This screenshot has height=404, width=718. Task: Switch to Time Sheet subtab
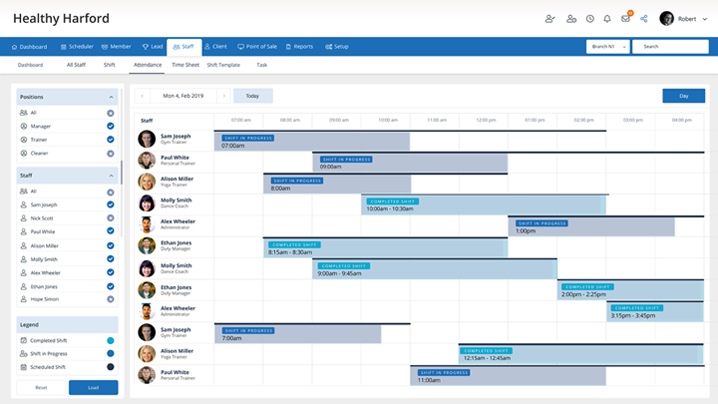click(x=185, y=65)
